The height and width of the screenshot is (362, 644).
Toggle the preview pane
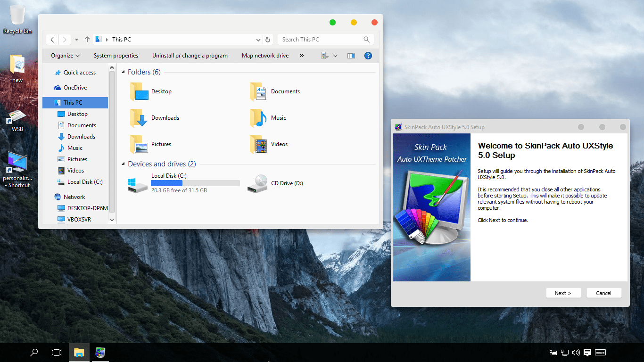351,56
